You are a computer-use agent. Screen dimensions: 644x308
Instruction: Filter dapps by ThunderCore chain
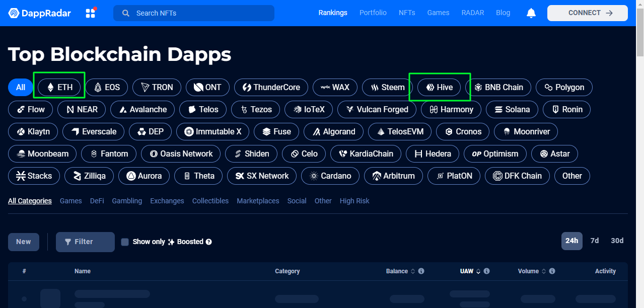271,87
